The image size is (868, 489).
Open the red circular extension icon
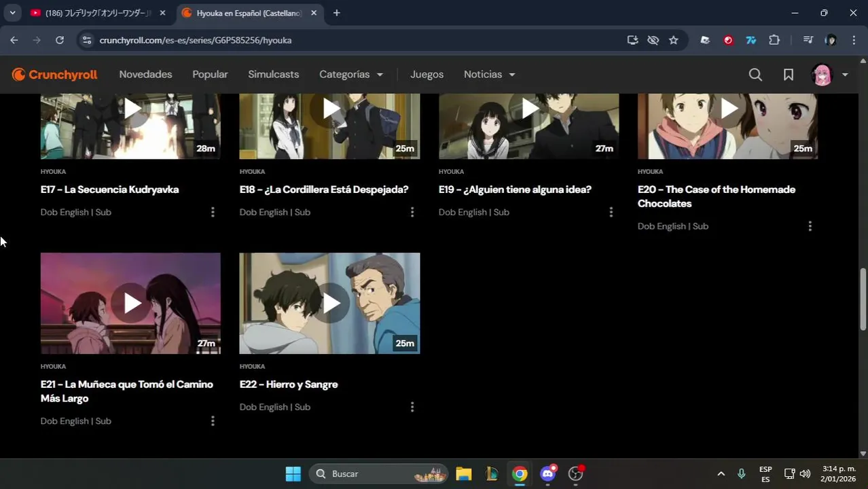(728, 40)
